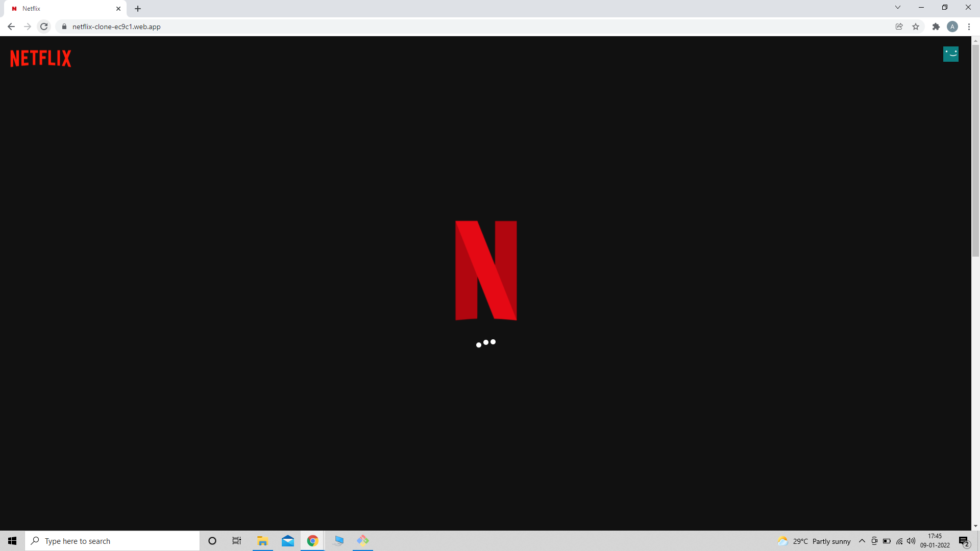Open the Netflix home via the NETFLIX logo
Viewport: 980px width, 551px height.
click(40, 58)
